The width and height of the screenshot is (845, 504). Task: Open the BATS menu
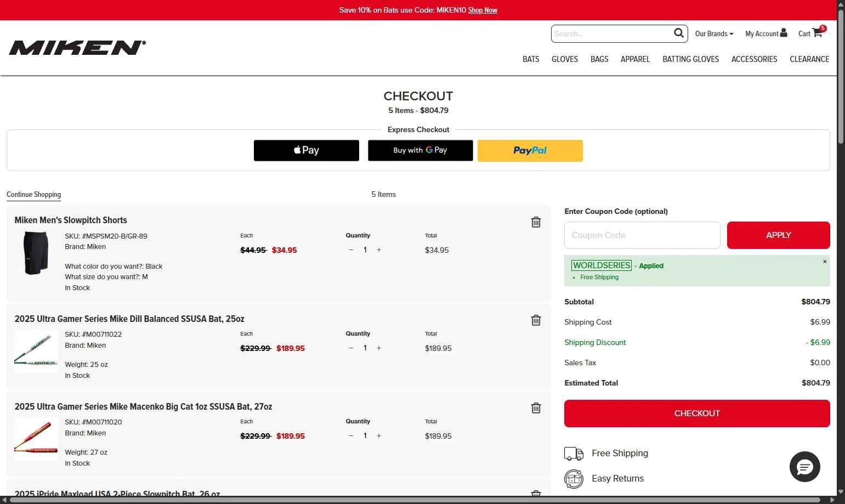pyautogui.click(x=531, y=59)
